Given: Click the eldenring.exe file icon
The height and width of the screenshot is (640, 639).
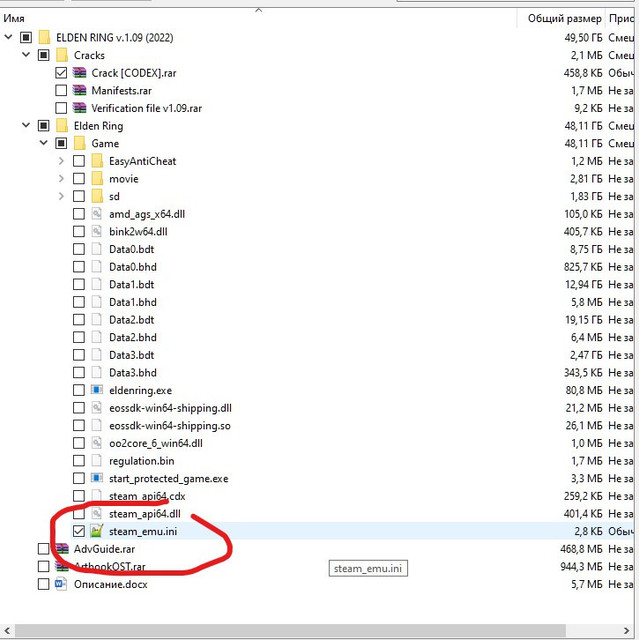Looking at the screenshot, I should pyautogui.click(x=97, y=390).
